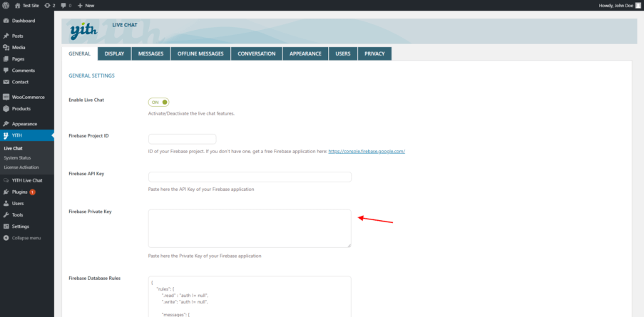Click the Appearance brush icon

[x=6, y=124]
